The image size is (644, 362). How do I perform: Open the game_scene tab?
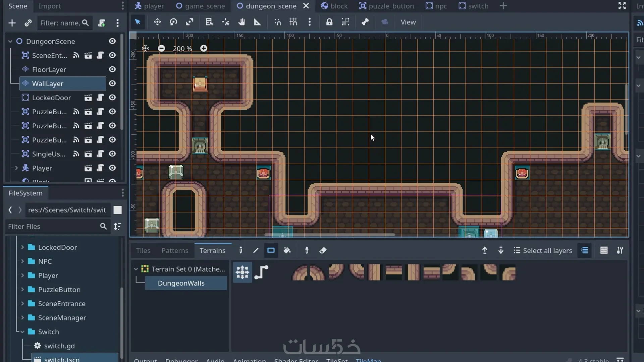pos(201,6)
